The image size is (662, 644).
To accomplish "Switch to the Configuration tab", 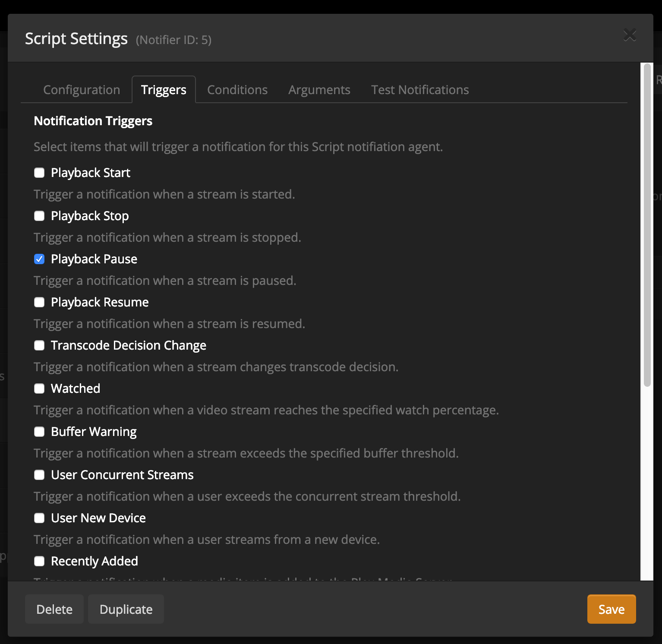I will [x=81, y=89].
